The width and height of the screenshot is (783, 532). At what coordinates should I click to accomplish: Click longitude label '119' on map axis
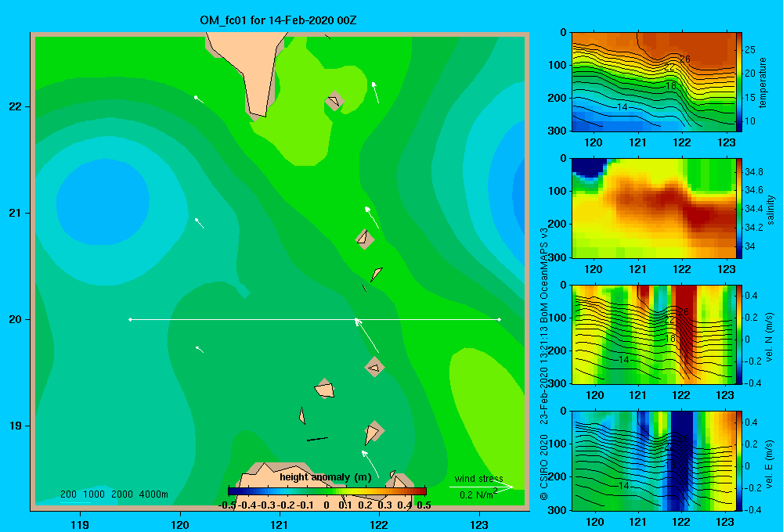pyautogui.click(x=80, y=524)
